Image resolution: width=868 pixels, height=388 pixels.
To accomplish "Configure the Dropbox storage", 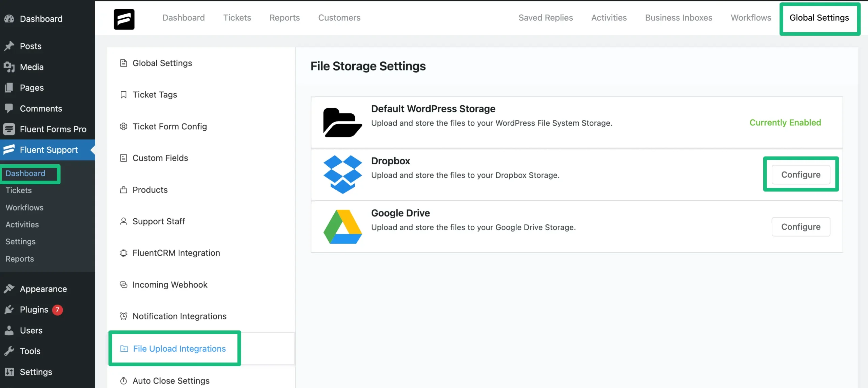I will (x=801, y=174).
